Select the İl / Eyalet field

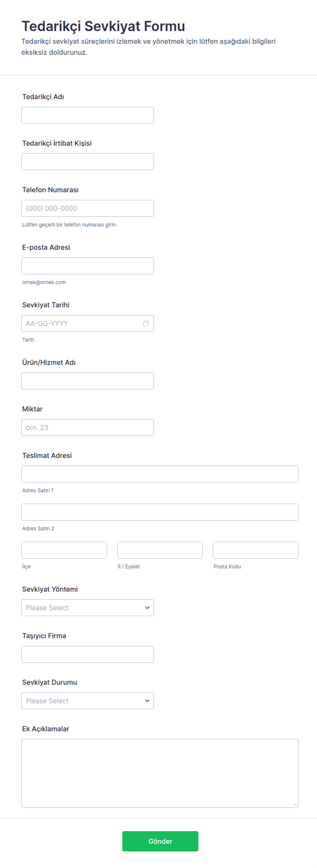[160, 550]
